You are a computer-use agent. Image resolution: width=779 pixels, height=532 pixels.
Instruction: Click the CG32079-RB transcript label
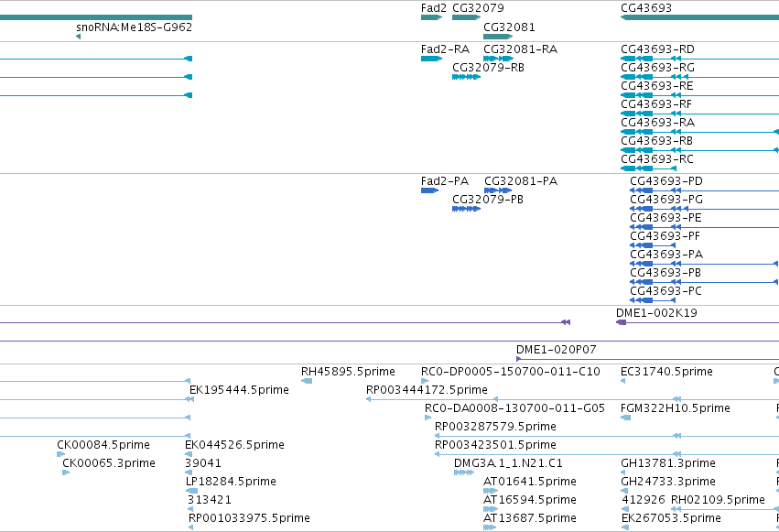point(489,68)
